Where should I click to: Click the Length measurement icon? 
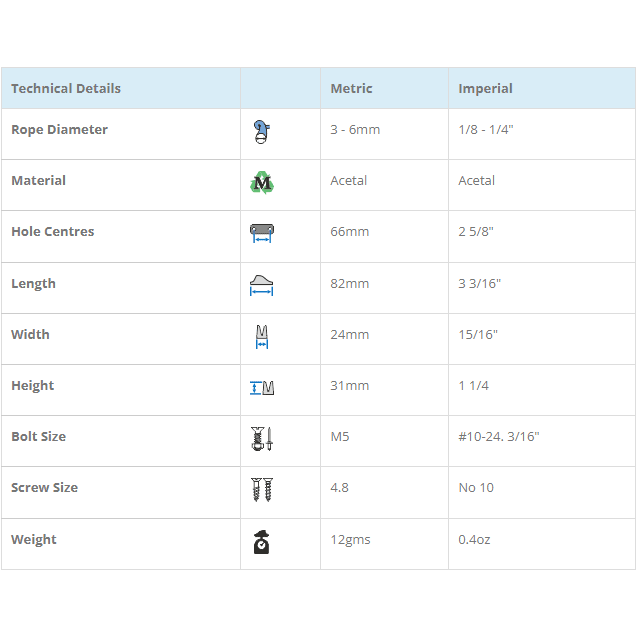pos(262,285)
